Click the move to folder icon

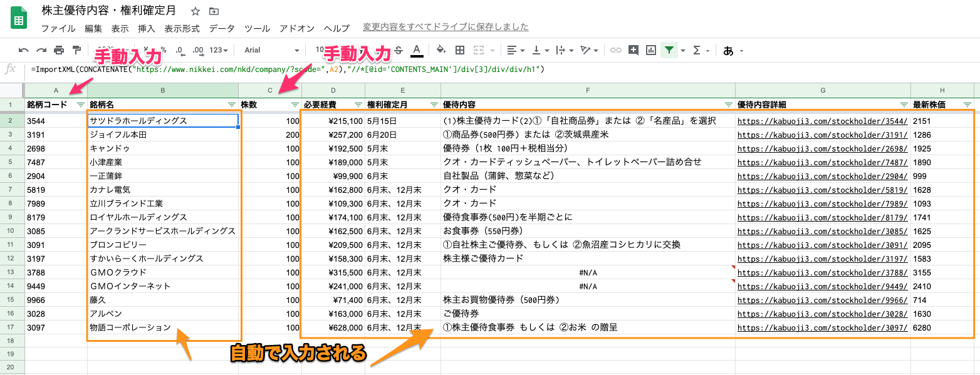click(214, 11)
